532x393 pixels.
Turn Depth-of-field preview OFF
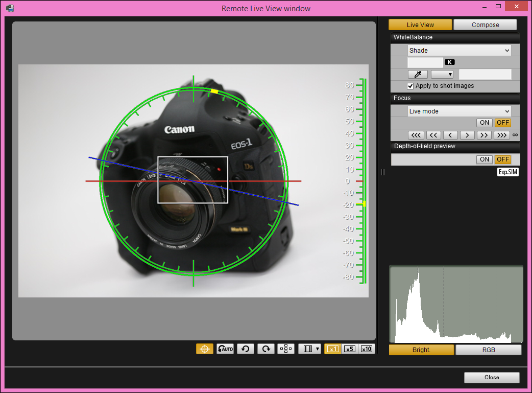point(503,159)
